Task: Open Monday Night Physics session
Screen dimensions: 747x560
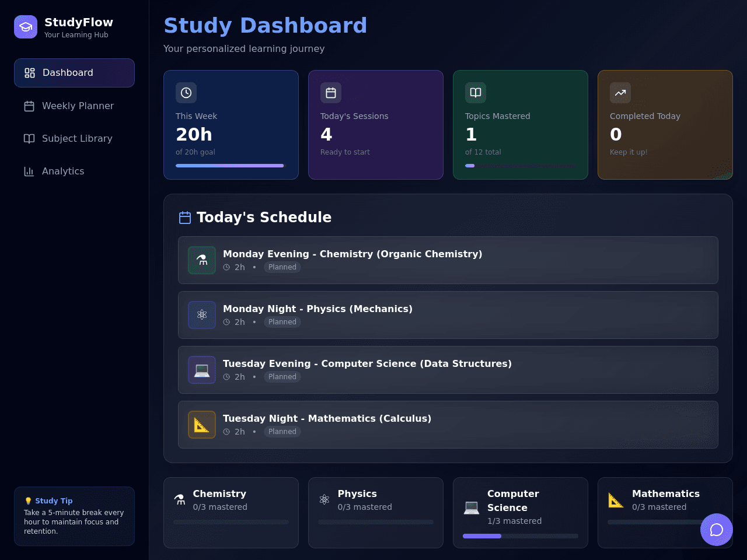Action: click(x=448, y=315)
